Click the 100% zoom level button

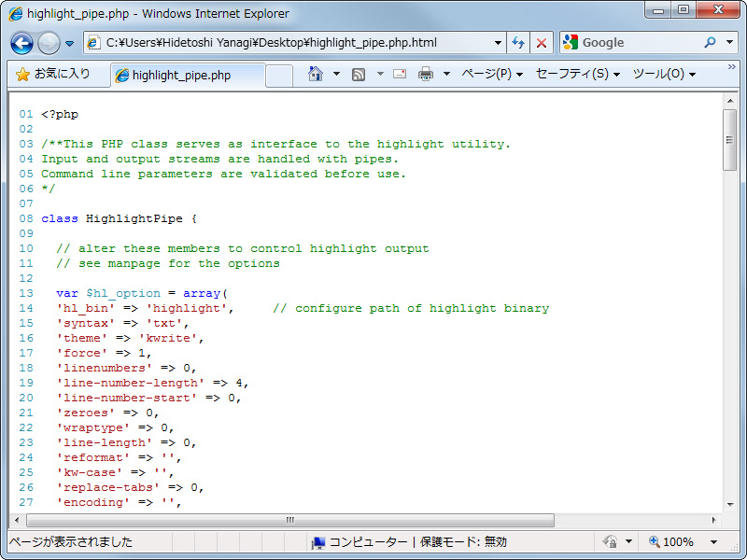[x=670, y=542]
